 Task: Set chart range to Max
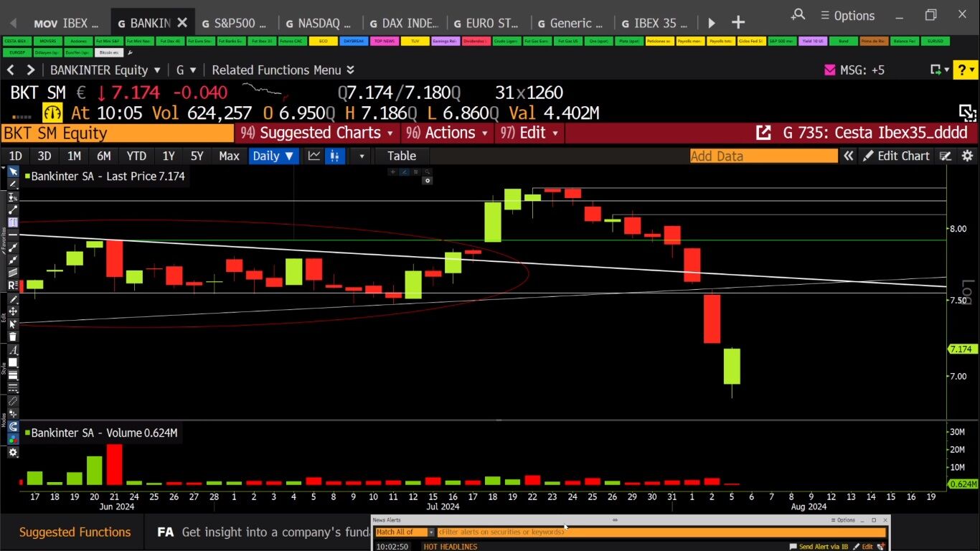(x=229, y=156)
